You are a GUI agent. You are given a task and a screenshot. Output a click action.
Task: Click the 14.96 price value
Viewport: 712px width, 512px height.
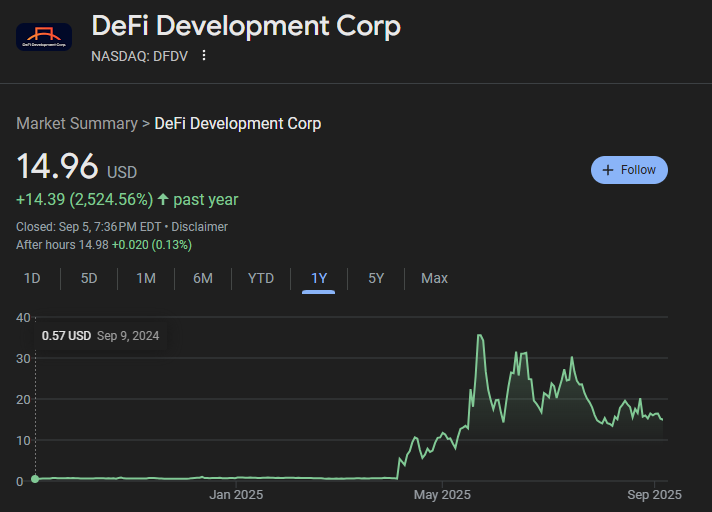point(57,166)
